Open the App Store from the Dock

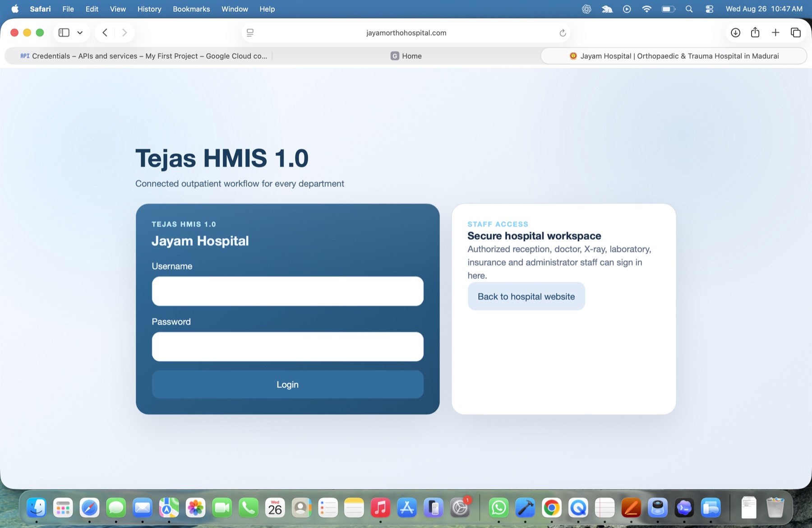tap(407, 508)
